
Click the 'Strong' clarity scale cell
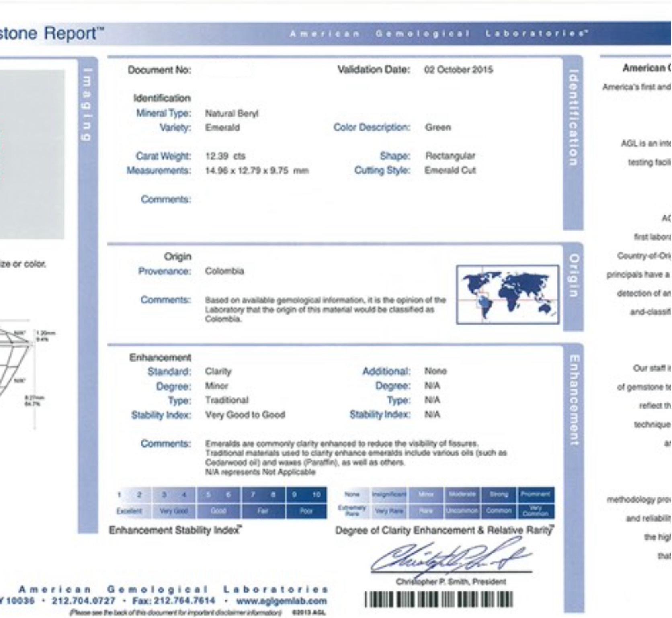click(499, 494)
